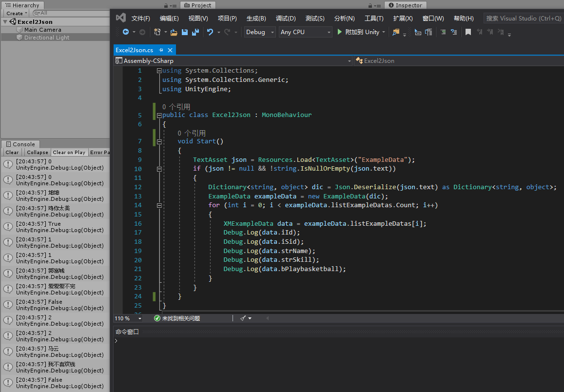The width and height of the screenshot is (564, 392).
Task: Open the 调试(D) menu
Action: point(286,19)
